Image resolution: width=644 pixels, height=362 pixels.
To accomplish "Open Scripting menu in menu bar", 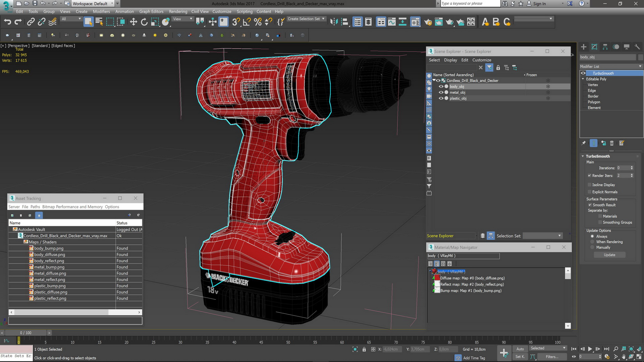I will coord(245,11).
